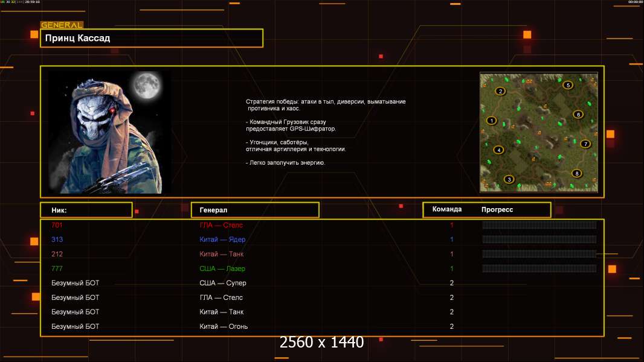Select player 313 nickname in the list
Screen dimensions: 644x362
pyautogui.click(x=57, y=240)
